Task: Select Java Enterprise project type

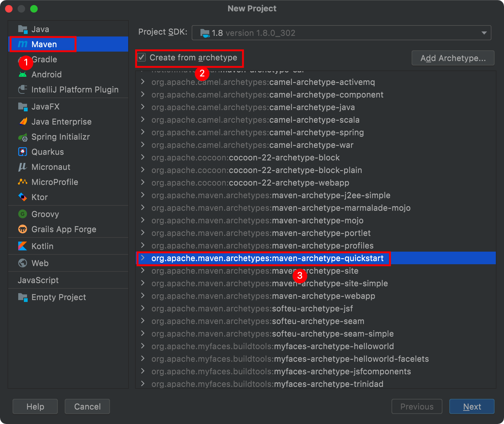Action: click(68, 122)
